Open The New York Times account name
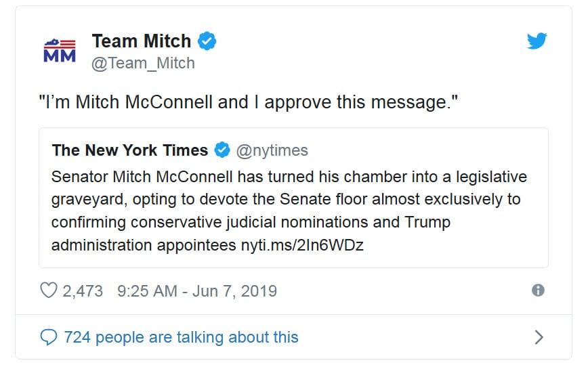Image resolution: width=588 pixels, height=367 pixels. pos(130,150)
